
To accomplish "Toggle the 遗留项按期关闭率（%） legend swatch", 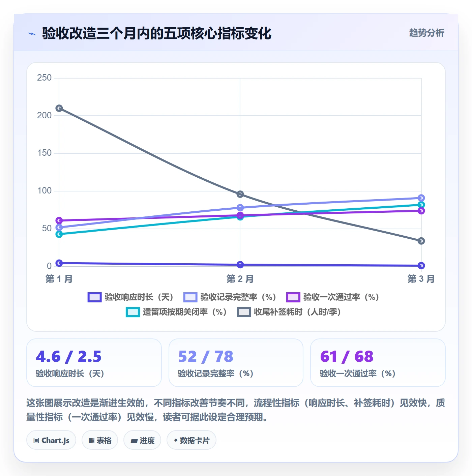I will pyautogui.click(x=132, y=312).
